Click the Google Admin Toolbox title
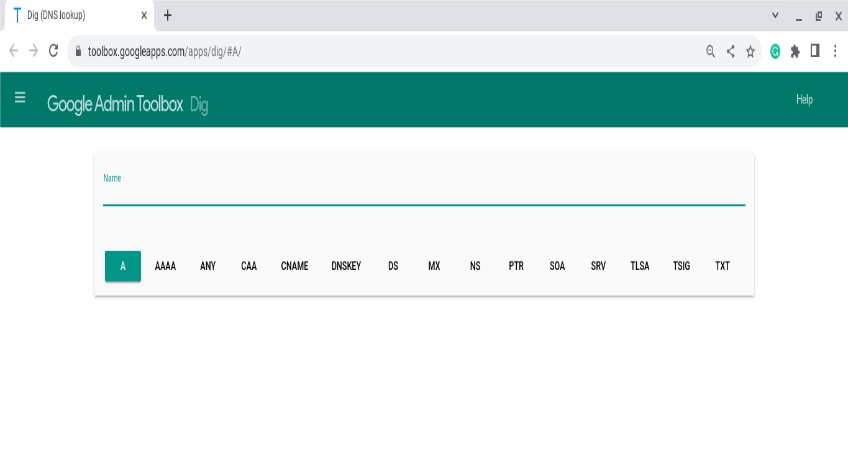848x460 pixels. click(115, 104)
